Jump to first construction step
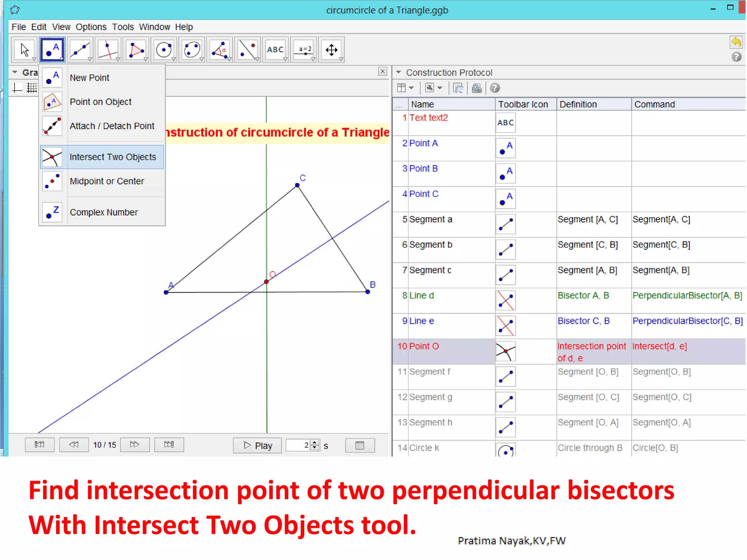Image resolution: width=747 pixels, height=560 pixels. tap(39, 444)
